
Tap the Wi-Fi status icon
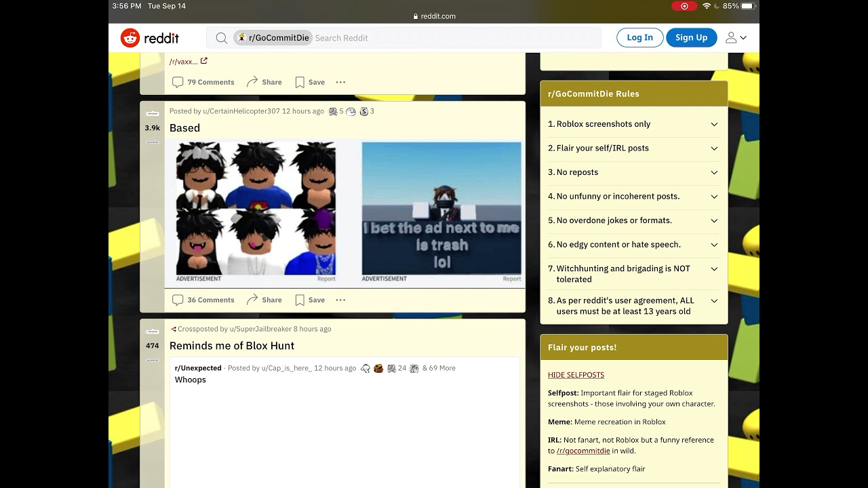point(707,6)
